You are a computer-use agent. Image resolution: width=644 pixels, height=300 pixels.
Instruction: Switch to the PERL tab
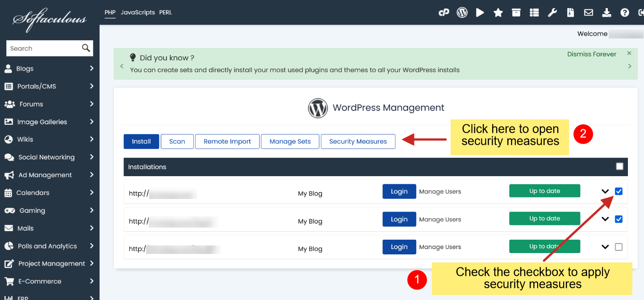(x=165, y=13)
